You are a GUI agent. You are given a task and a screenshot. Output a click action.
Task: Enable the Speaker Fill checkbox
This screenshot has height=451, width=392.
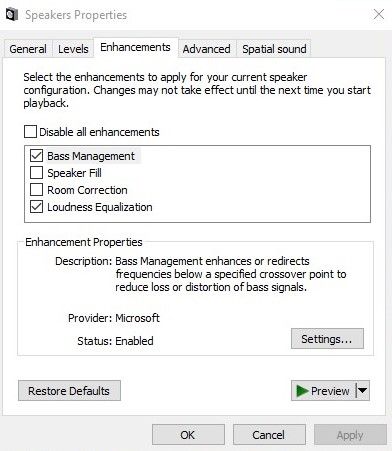[x=36, y=173]
